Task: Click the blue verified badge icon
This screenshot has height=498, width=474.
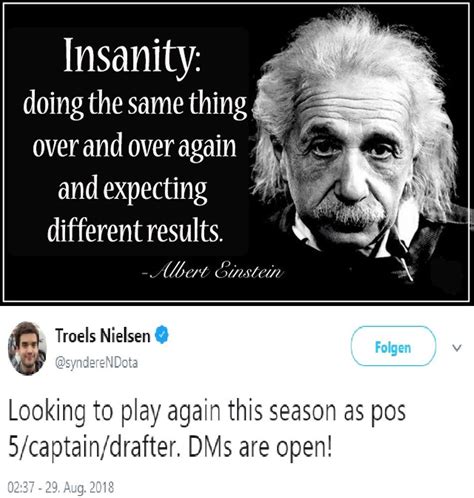Action: tap(162, 335)
